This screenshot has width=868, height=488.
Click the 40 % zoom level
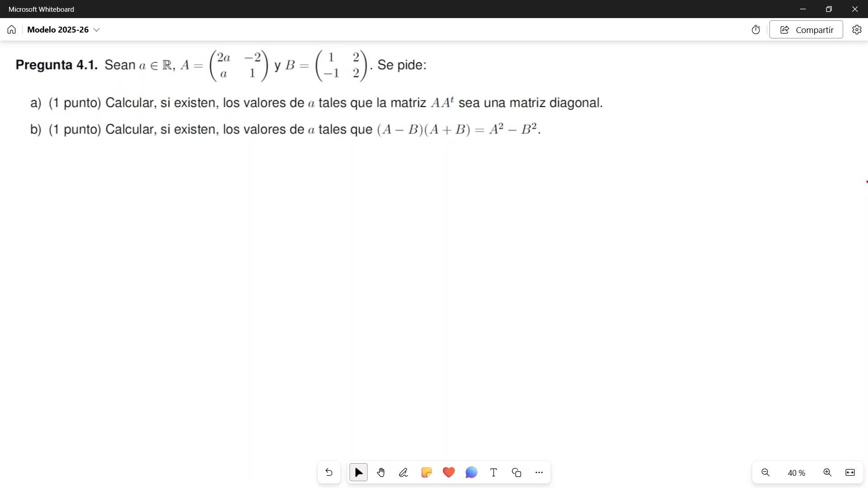[x=796, y=473]
